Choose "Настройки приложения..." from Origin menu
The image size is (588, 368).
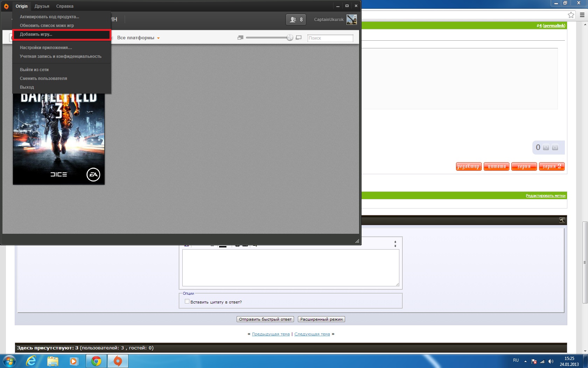pos(46,48)
